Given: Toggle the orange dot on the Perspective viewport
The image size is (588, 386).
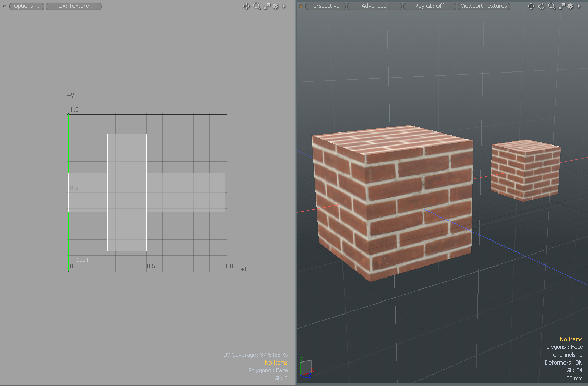Looking at the screenshot, I should click(x=301, y=6).
